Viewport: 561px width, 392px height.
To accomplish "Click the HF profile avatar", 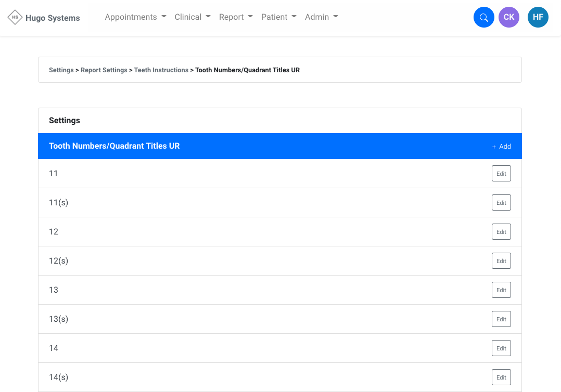I will click(x=538, y=17).
